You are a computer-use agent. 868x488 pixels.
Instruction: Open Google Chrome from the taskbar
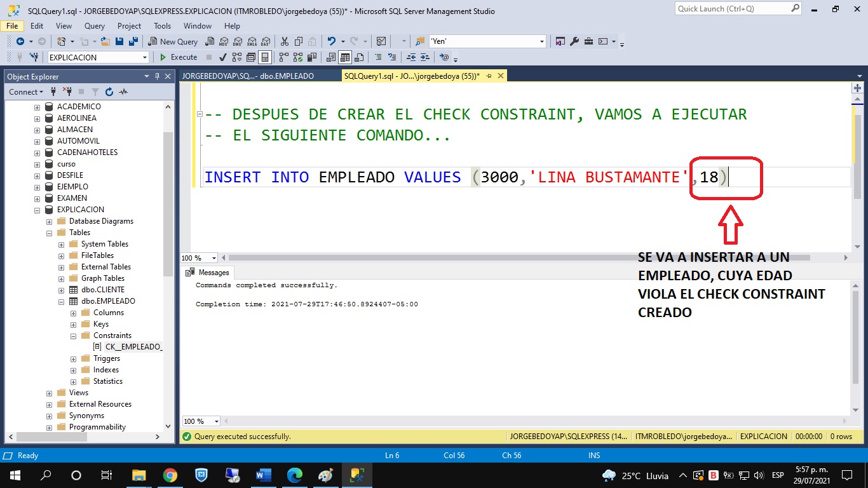pos(170,475)
